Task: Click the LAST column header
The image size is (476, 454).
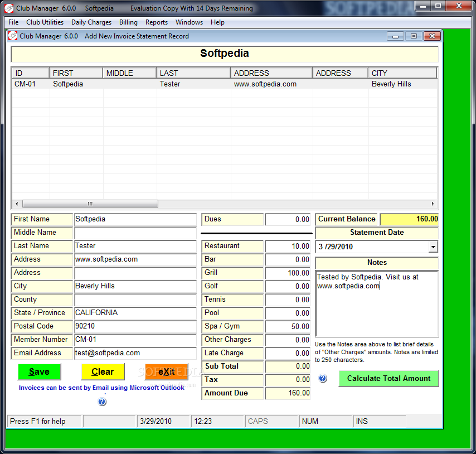Action: [193, 73]
